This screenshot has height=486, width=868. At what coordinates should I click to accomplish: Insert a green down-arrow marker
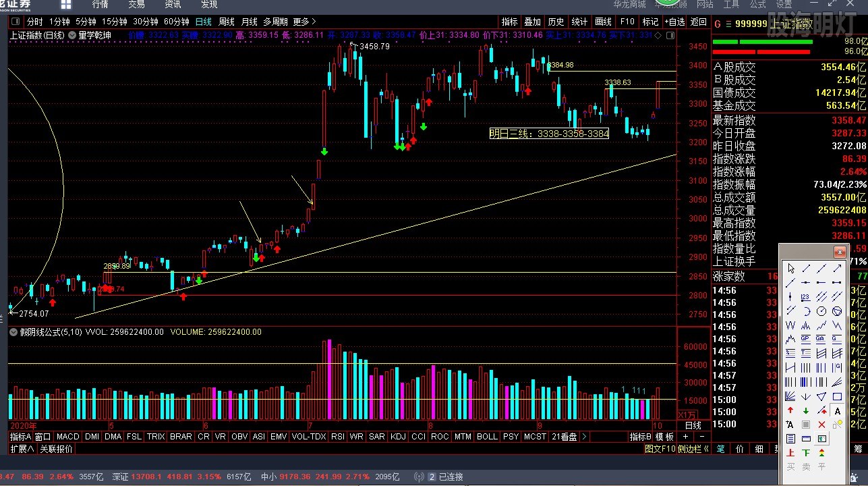806,410
